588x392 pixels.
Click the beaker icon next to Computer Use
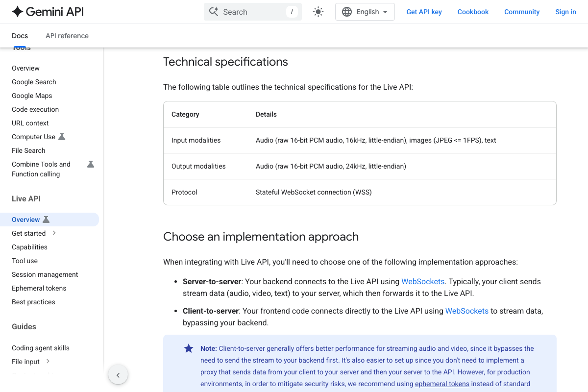pyautogui.click(x=62, y=137)
